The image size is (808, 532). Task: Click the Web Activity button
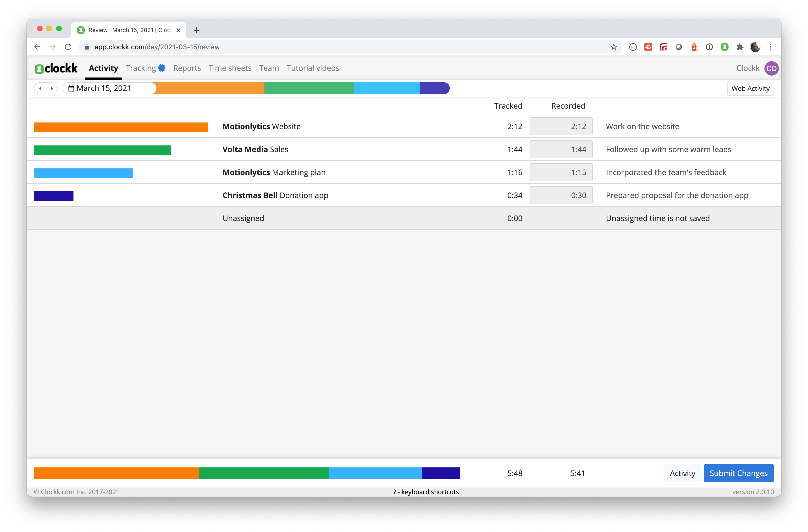[750, 88]
